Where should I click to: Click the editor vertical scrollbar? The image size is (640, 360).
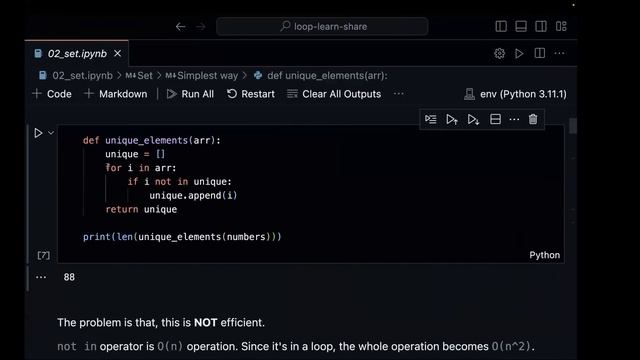click(573, 126)
